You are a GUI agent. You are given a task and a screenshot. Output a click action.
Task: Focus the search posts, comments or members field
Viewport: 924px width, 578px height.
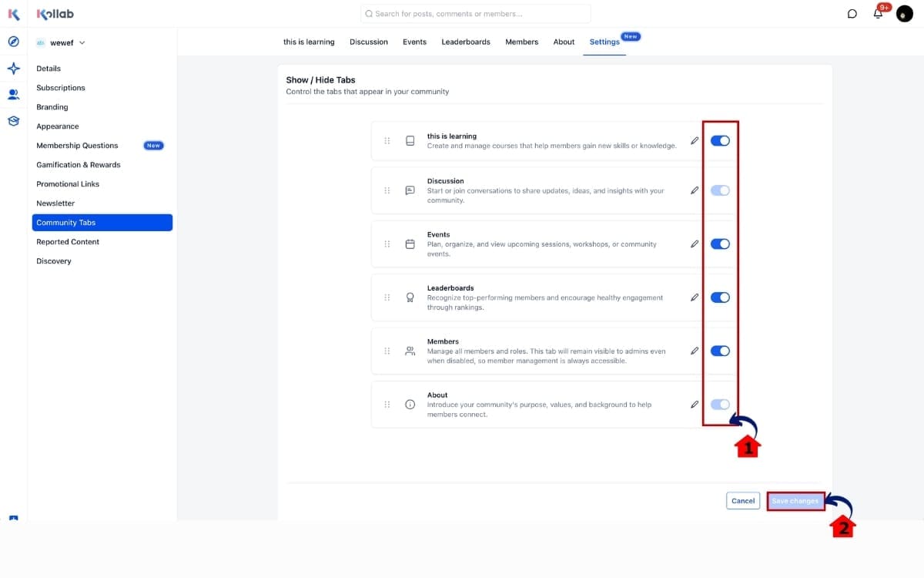click(x=476, y=14)
